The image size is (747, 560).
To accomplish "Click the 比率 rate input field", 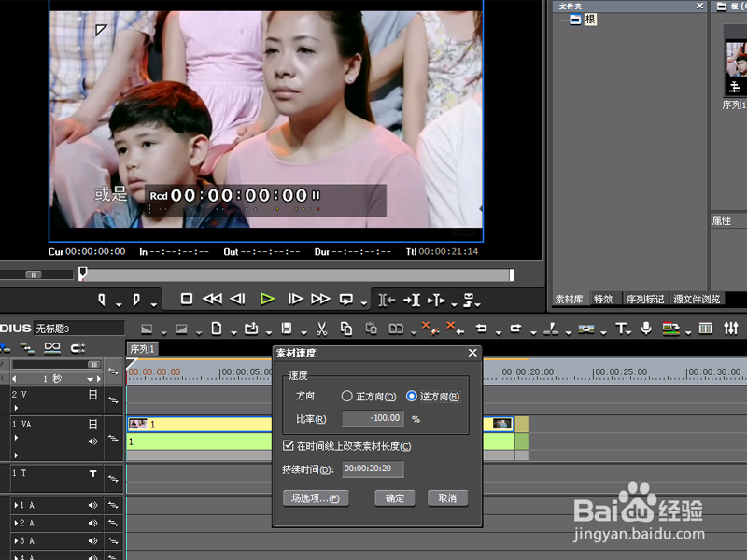I will point(373,418).
